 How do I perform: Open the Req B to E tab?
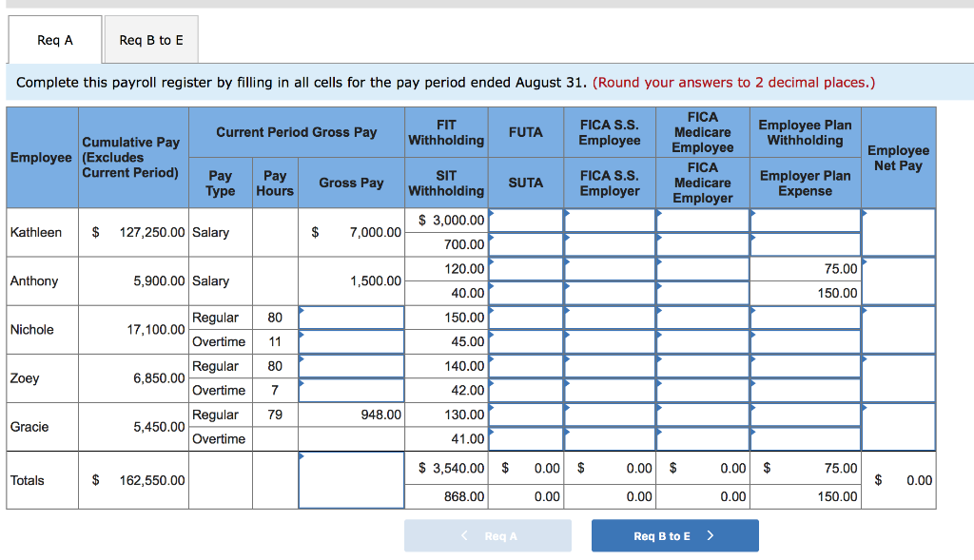click(151, 40)
